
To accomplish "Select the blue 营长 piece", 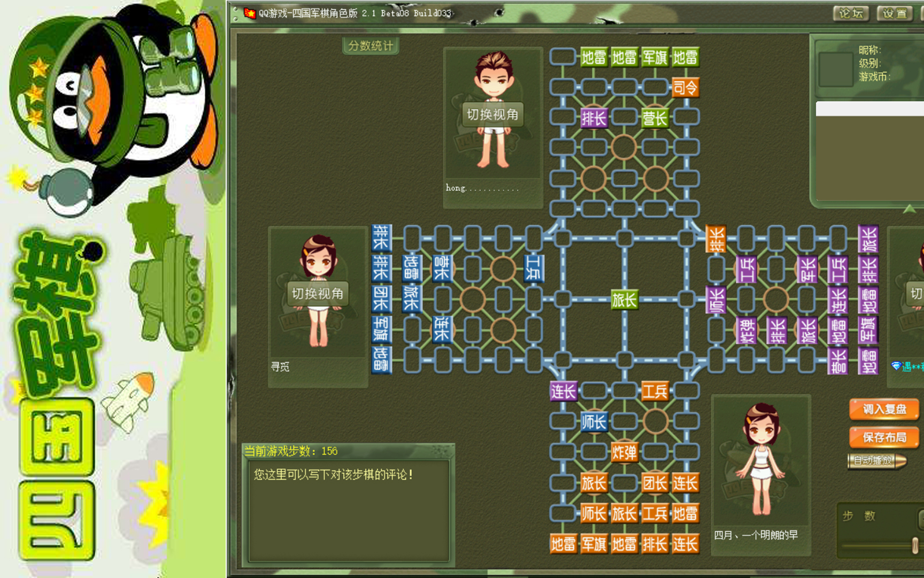I will [442, 268].
